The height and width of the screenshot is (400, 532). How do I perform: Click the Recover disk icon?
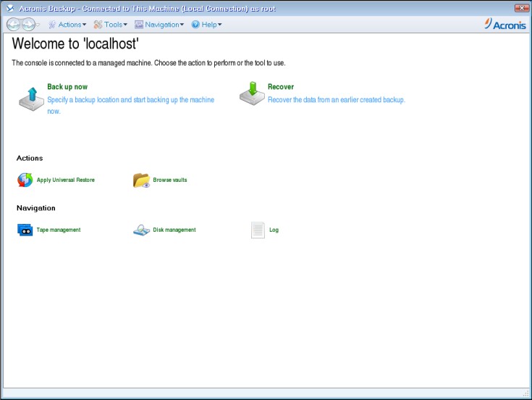[252, 93]
